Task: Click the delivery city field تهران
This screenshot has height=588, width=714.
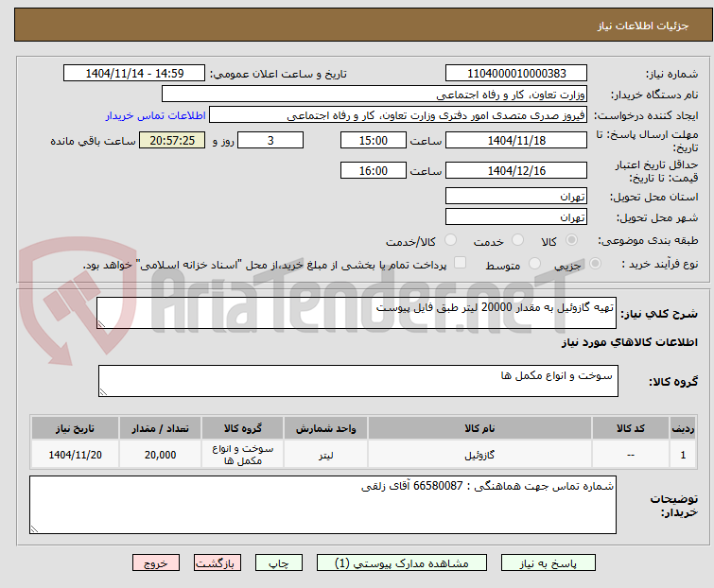Action: [516, 217]
